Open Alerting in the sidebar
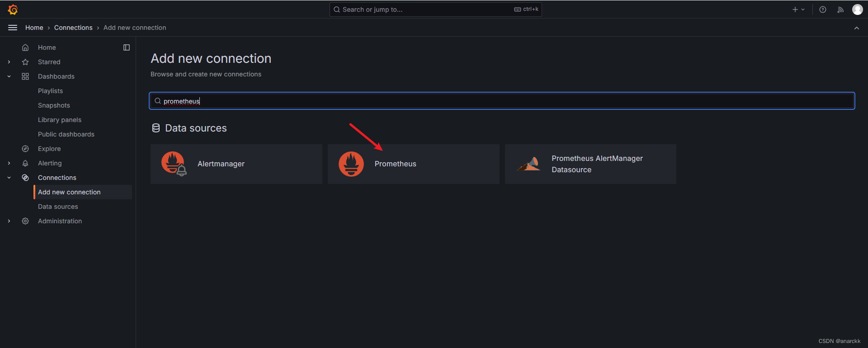This screenshot has width=868, height=348. tap(50, 163)
